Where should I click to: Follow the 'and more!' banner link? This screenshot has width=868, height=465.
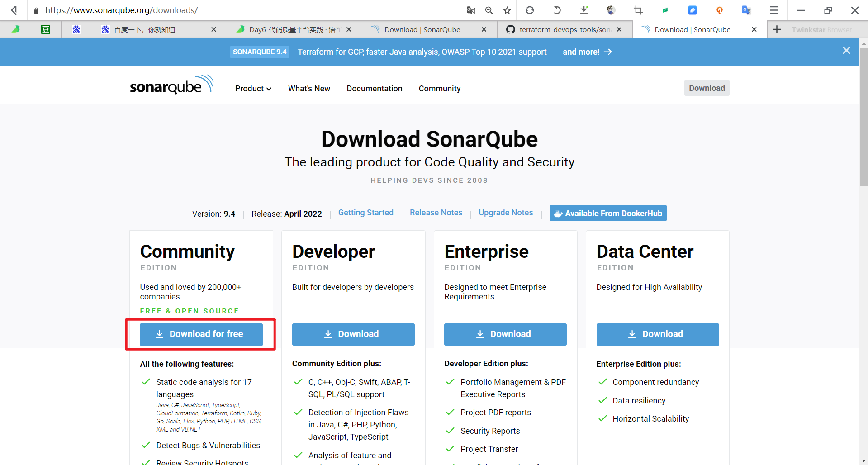pos(587,52)
